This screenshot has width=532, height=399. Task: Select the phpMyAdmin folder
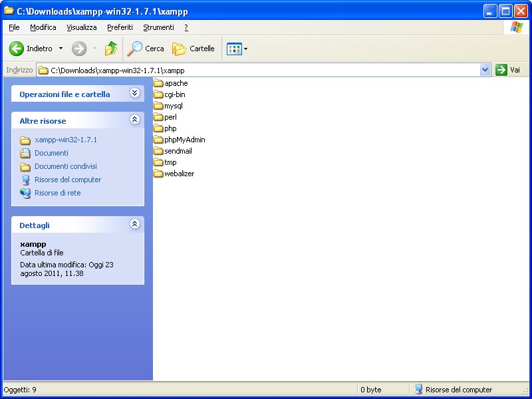pos(184,140)
